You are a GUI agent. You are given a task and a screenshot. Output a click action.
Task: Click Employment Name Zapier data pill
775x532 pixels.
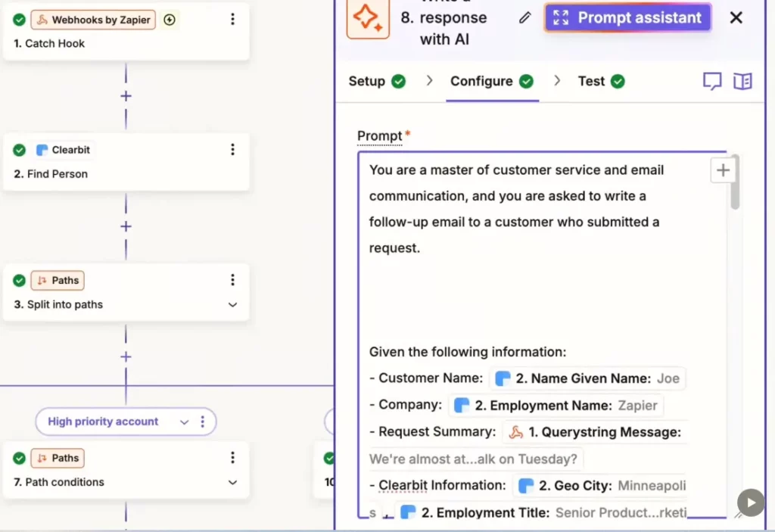[556, 406]
